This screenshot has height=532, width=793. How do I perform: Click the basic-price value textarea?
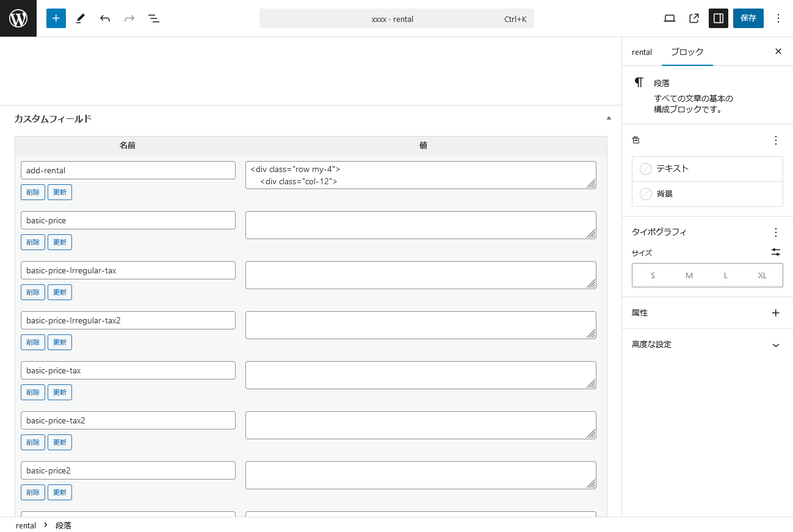pyautogui.click(x=420, y=225)
